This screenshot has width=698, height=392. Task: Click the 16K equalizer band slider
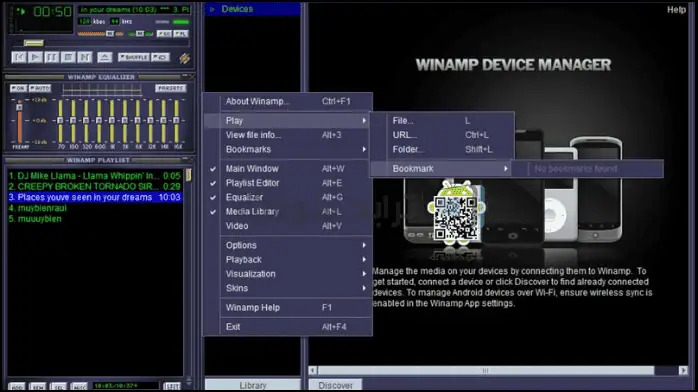click(x=176, y=121)
